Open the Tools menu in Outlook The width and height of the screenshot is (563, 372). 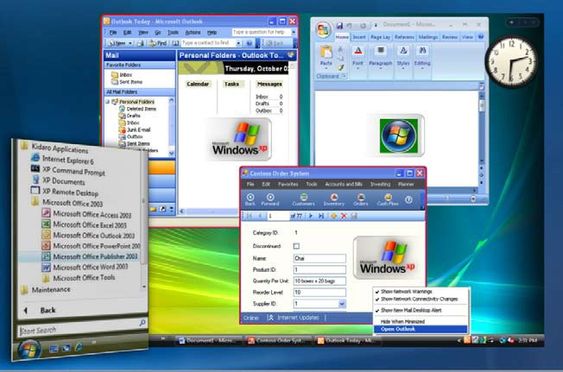coord(173,32)
